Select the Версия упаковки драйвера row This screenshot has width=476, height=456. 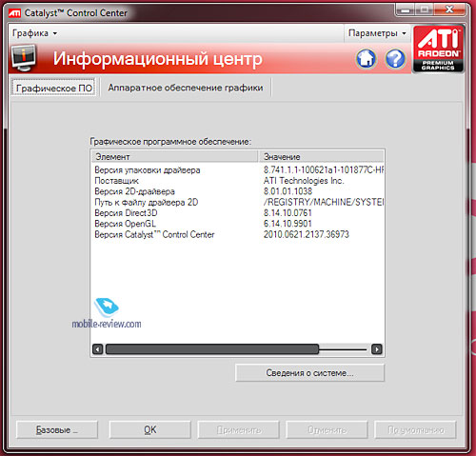238,170
